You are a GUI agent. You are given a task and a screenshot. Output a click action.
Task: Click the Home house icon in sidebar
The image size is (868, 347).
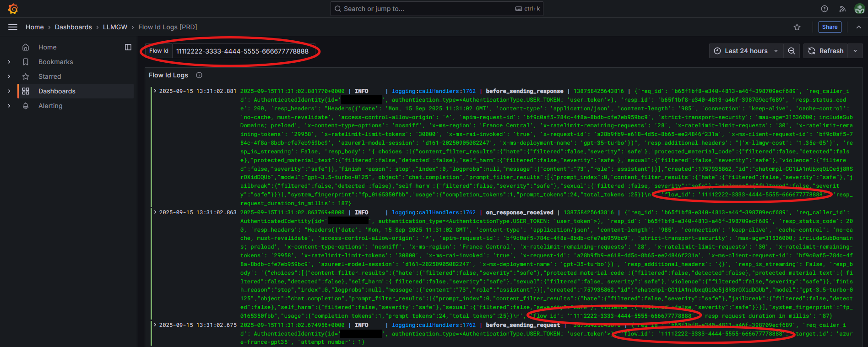26,47
